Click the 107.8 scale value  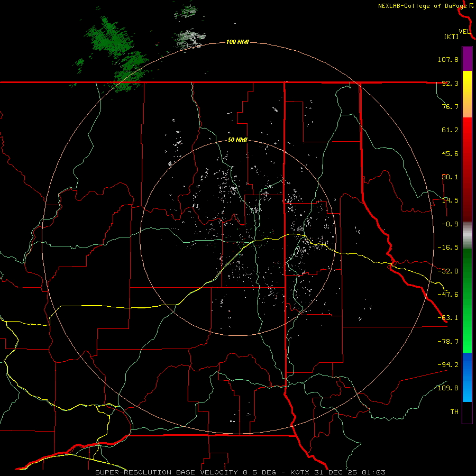click(x=448, y=59)
